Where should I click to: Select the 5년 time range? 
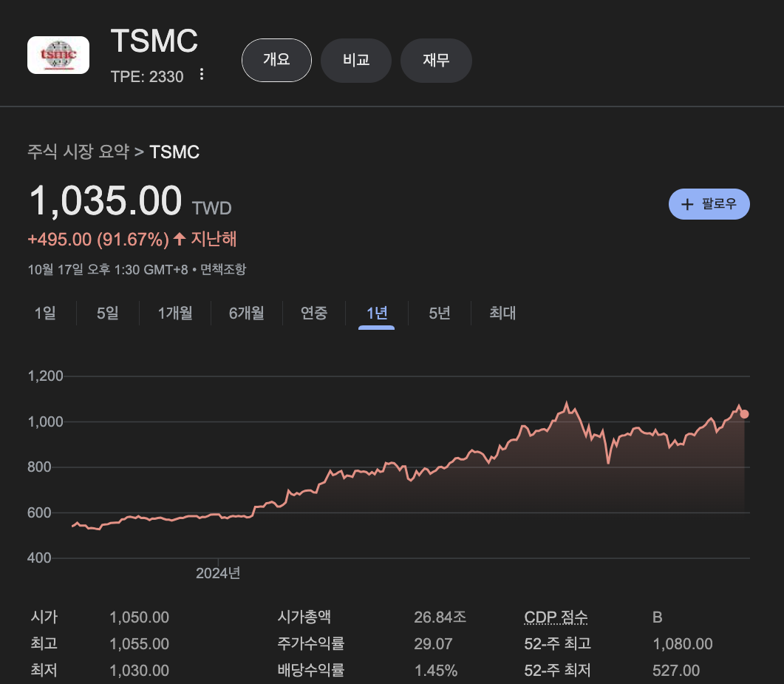click(440, 314)
